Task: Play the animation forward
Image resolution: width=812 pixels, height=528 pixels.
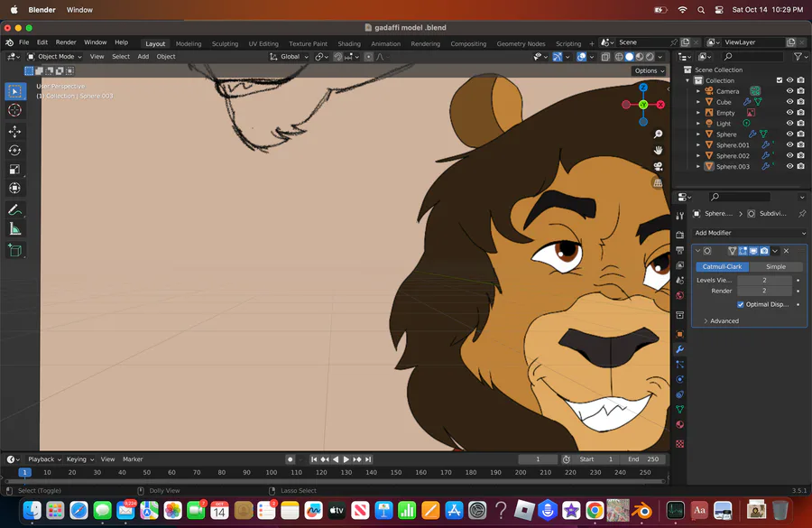Action: click(x=346, y=459)
